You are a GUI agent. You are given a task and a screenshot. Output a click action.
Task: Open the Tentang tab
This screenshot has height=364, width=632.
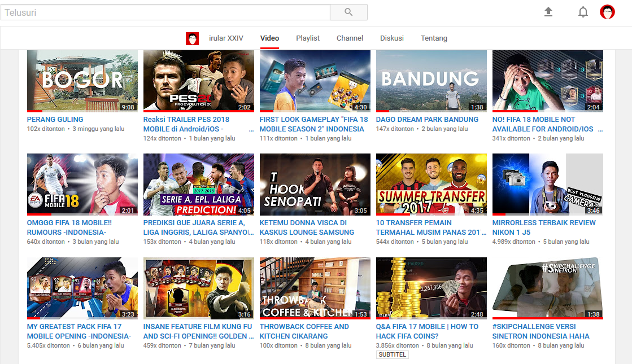(x=434, y=38)
